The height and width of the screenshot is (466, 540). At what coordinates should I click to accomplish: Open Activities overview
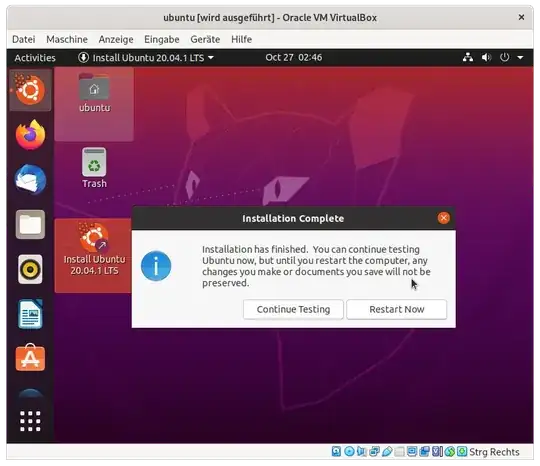coord(35,58)
